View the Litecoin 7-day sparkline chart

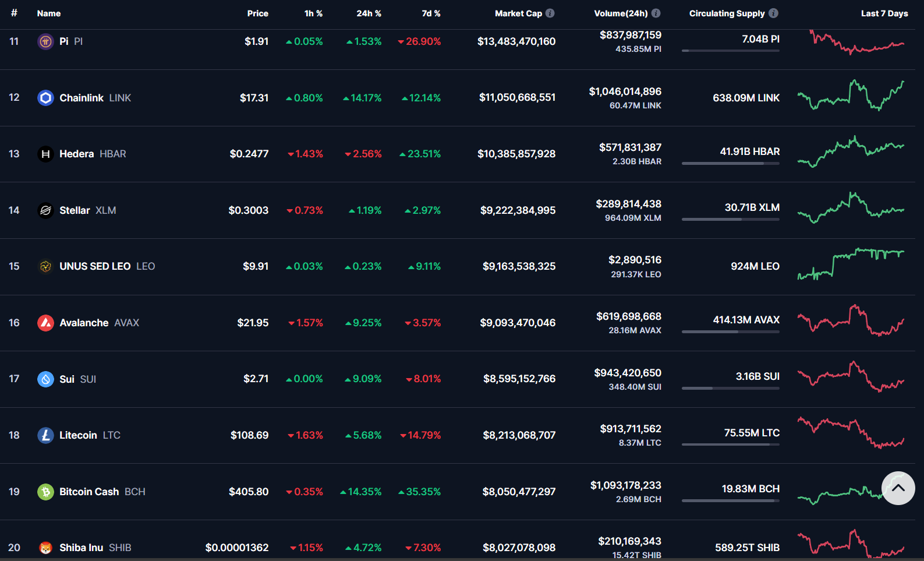pos(851,432)
